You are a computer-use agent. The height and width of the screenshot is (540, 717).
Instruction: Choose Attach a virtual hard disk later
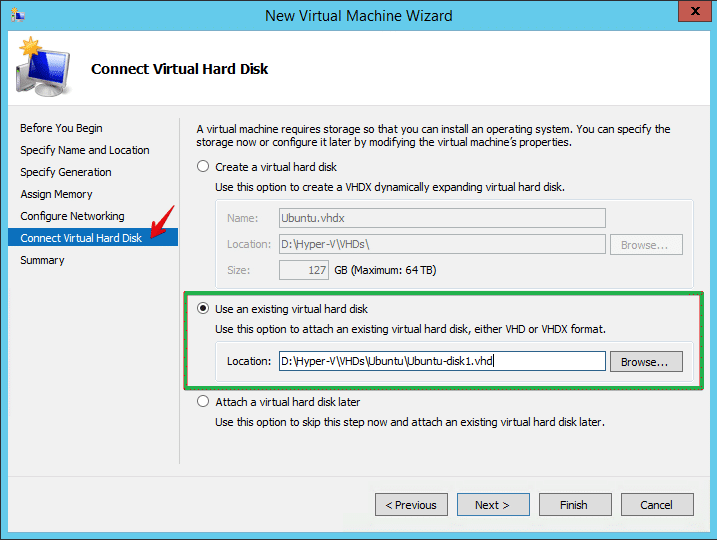(203, 401)
